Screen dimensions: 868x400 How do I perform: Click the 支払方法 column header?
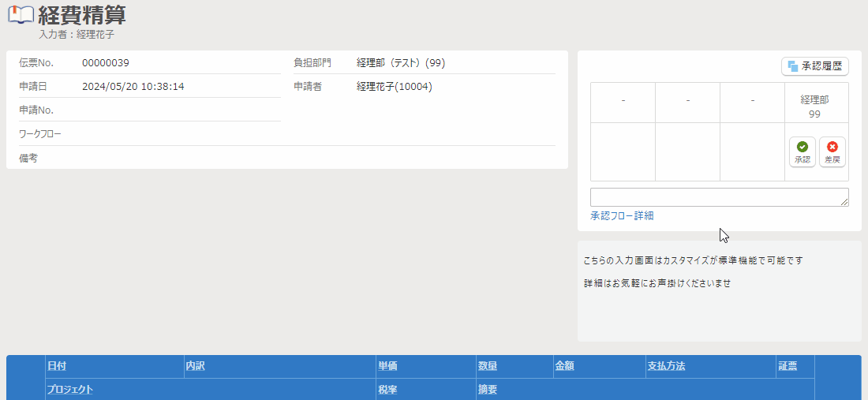666,366
